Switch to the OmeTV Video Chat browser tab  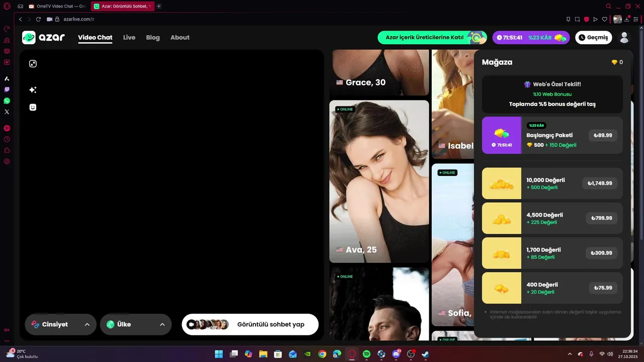[57, 7]
